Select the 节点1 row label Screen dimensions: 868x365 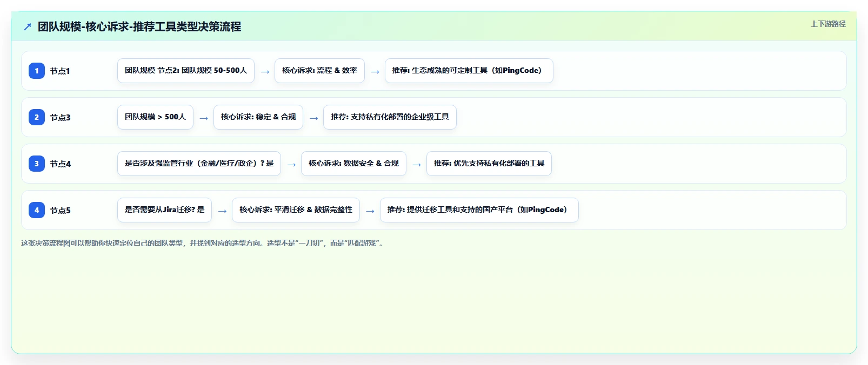point(60,71)
